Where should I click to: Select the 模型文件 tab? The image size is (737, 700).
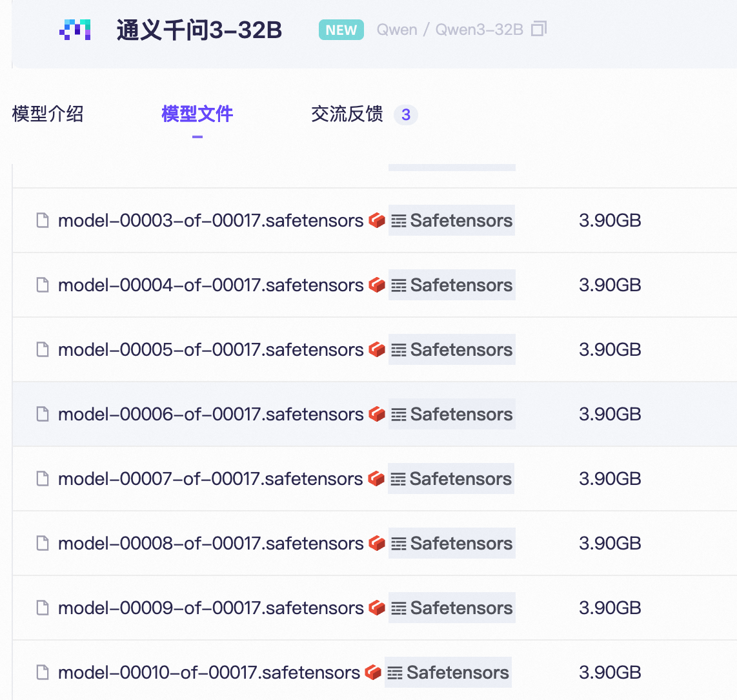coord(197,114)
